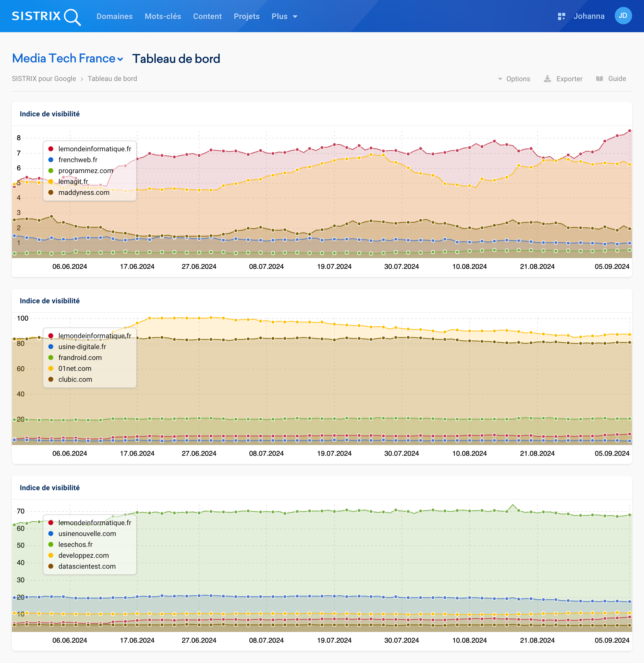Toggle the clubic.com legend entry

pos(70,379)
